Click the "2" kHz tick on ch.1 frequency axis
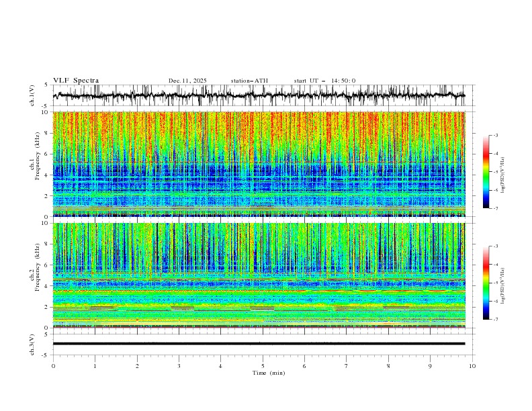The height and width of the screenshot is (411, 532). coord(48,195)
